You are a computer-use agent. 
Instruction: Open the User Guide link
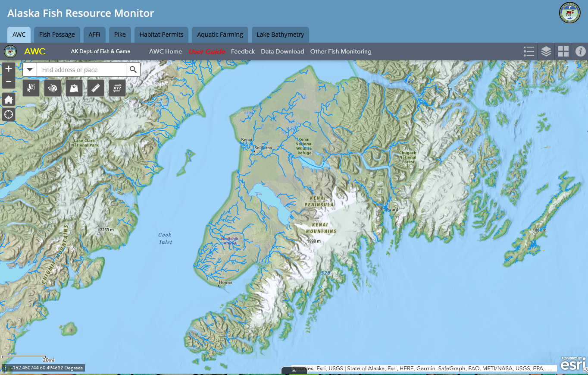pyautogui.click(x=207, y=51)
